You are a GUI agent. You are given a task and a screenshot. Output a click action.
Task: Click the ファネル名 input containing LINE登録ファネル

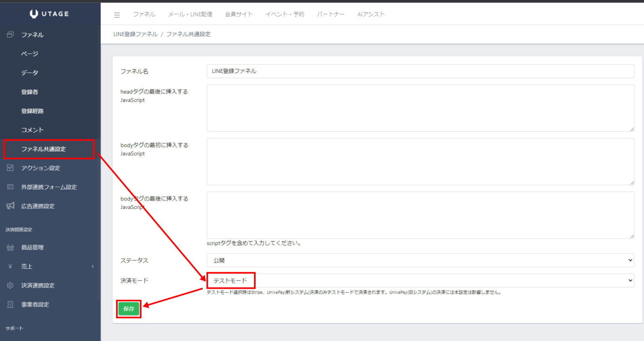point(420,71)
